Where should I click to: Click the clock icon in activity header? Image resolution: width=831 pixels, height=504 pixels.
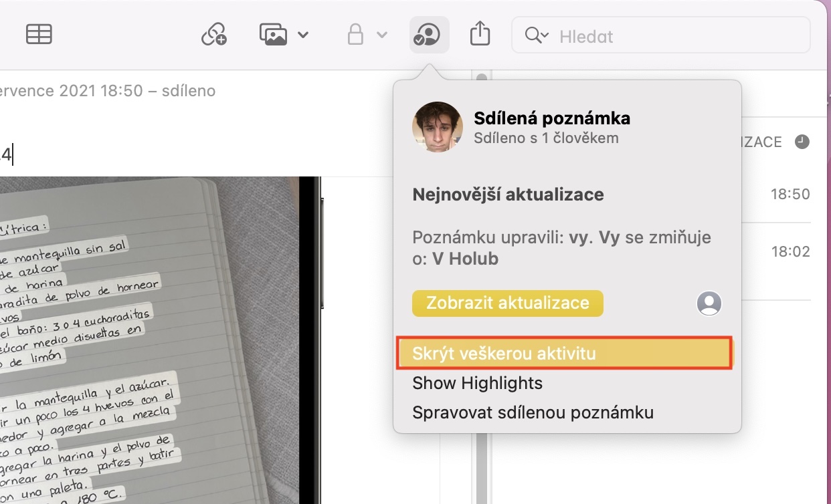click(802, 142)
